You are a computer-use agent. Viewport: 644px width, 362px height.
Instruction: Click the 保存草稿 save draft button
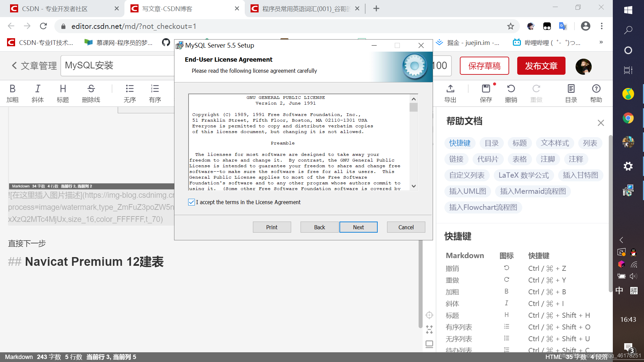point(484,66)
